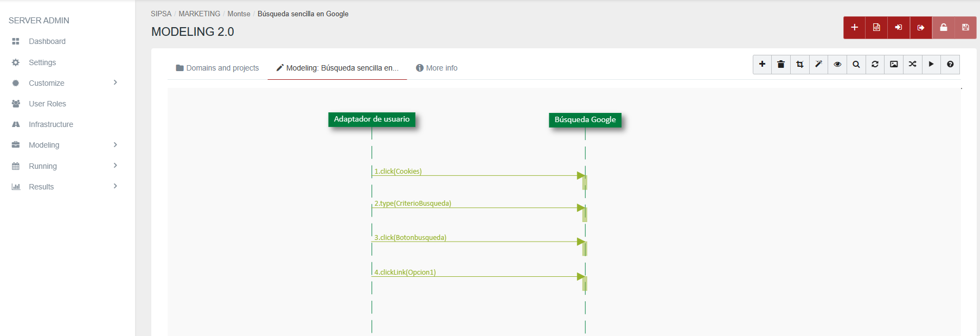Go to Dashboard in sidebar
980x336 pixels.
click(47, 41)
